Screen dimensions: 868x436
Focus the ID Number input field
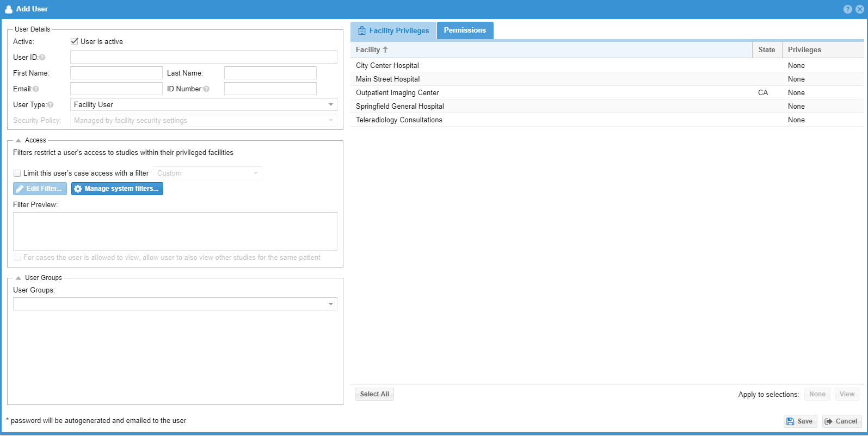(x=270, y=89)
